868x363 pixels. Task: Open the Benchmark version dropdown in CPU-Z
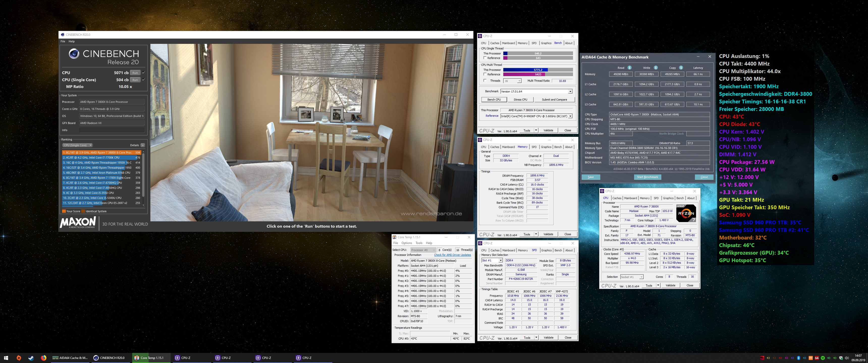(x=570, y=92)
